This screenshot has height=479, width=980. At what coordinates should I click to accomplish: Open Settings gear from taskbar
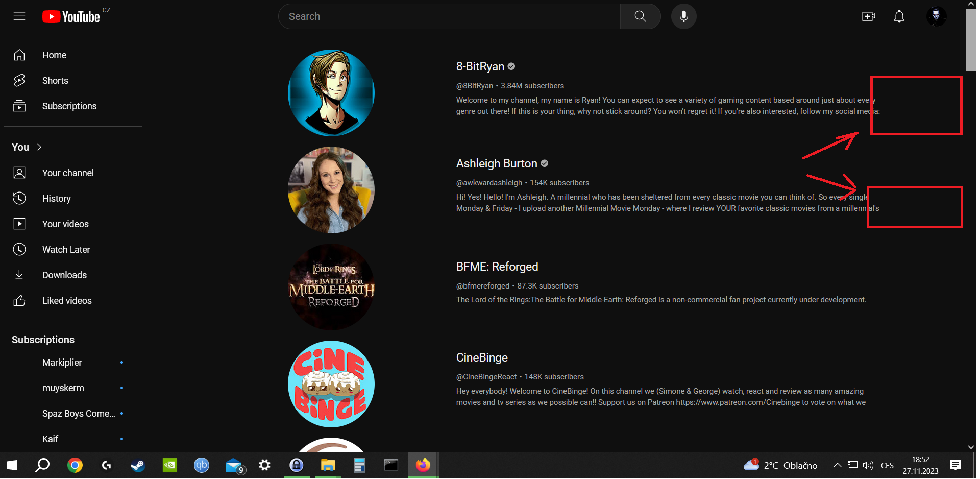pos(264,465)
